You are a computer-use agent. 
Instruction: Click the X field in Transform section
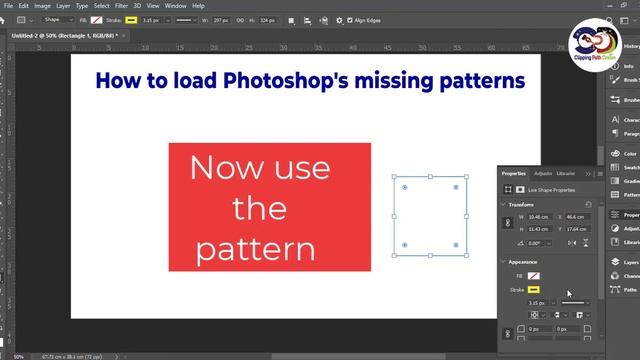pos(577,217)
